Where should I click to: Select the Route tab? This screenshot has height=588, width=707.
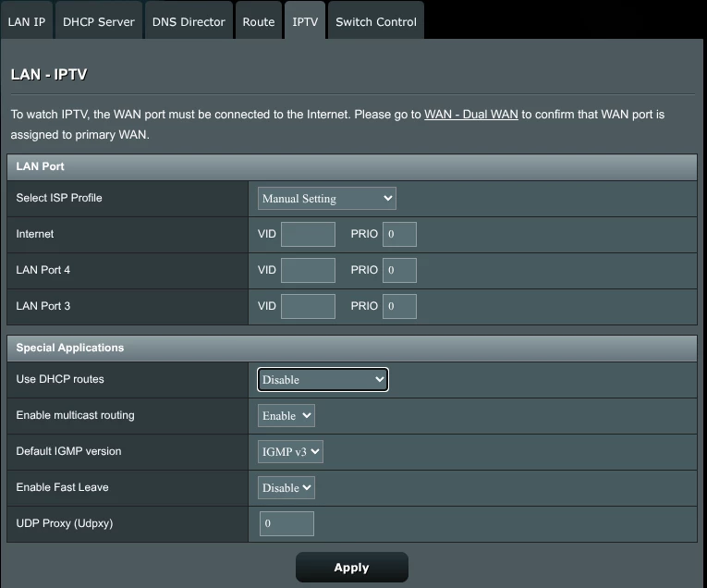click(x=259, y=21)
